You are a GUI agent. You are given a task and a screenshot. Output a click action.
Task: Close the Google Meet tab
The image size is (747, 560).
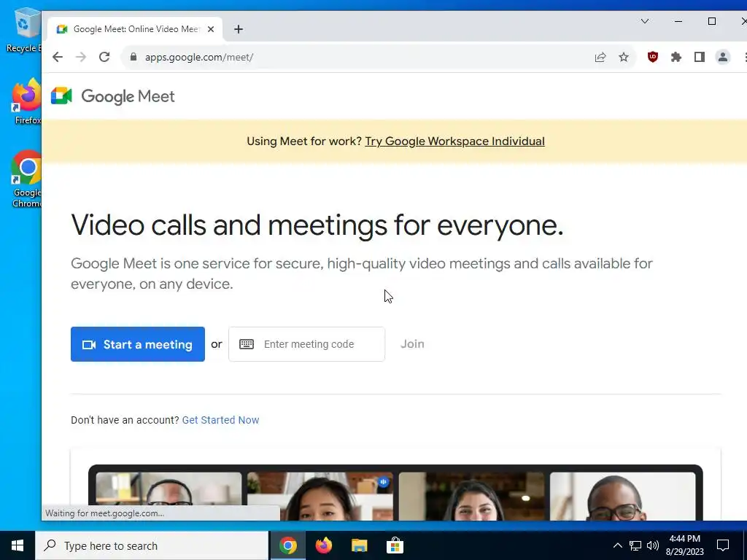pyautogui.click(x=211, y=29)
